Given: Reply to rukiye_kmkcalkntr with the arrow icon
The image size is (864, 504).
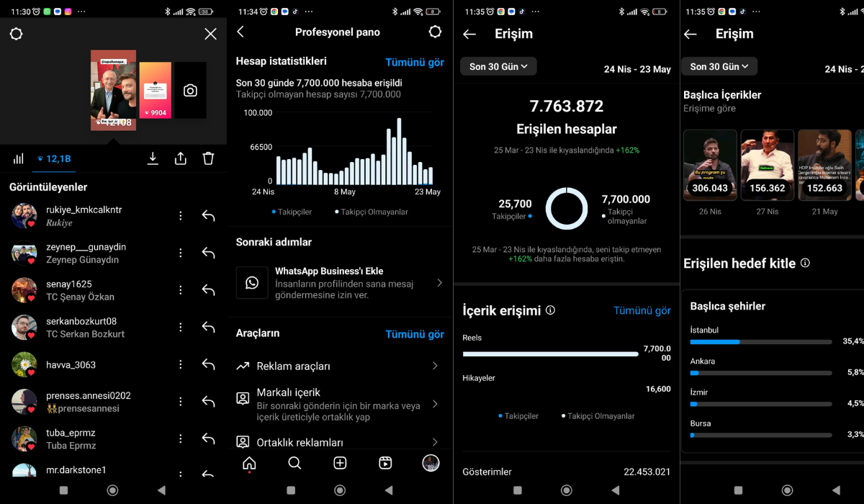Looking at the screenshot, I should (208, 215).
